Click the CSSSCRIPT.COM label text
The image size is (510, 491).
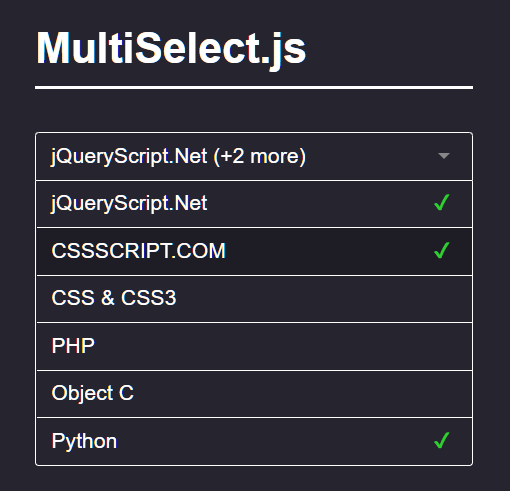coord(139,251)
